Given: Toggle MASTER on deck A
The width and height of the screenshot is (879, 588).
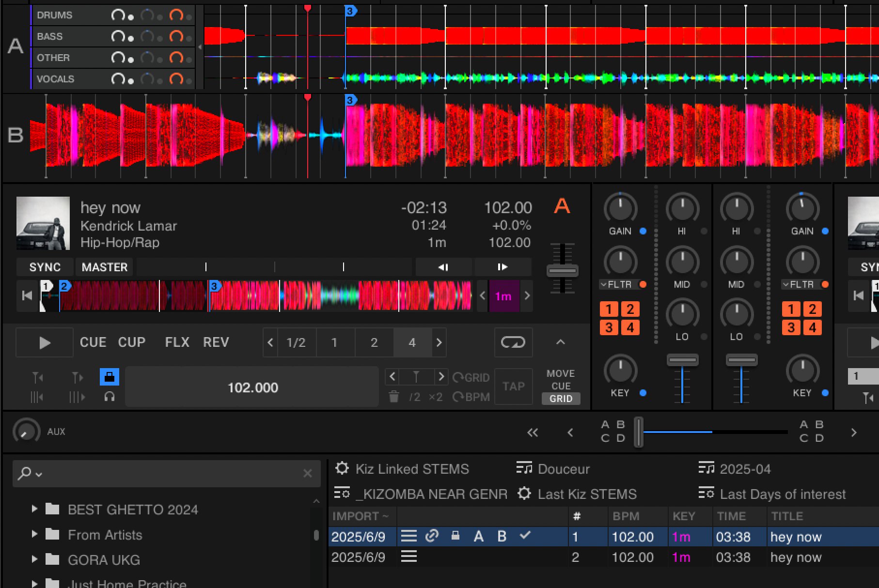Looking at the screenshot, I should [105, 267].
